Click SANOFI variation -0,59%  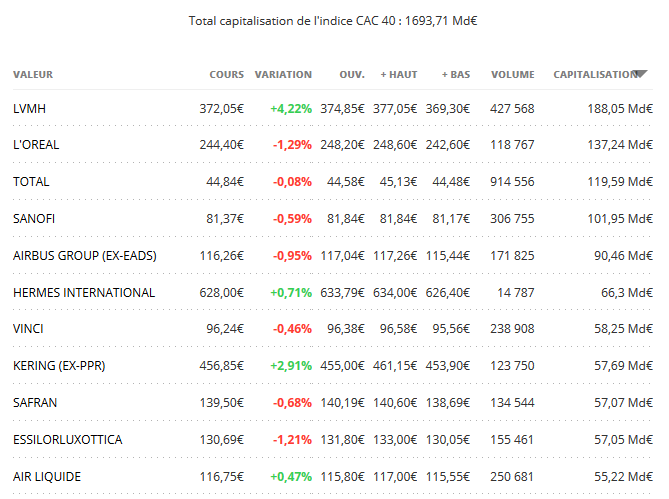(292, 219)
